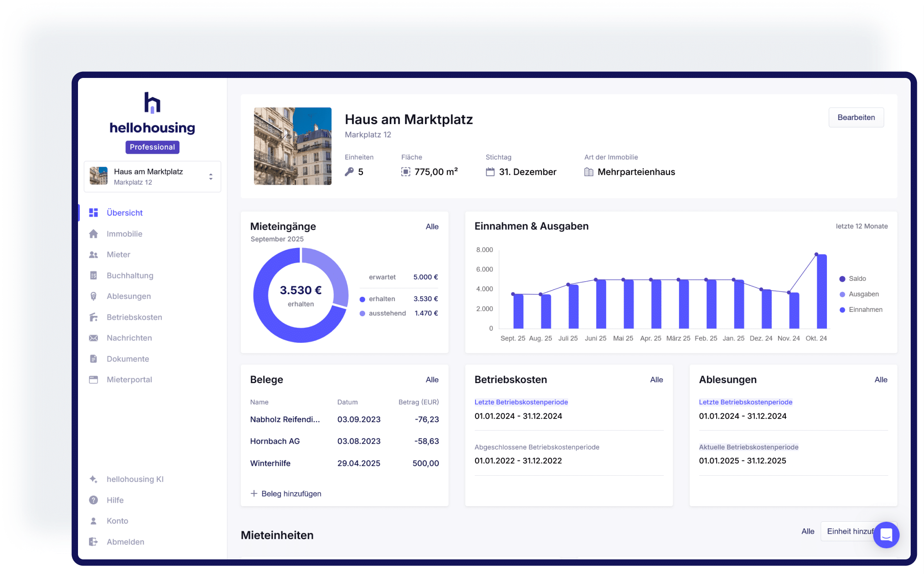Open the chat widget bubble icon
This screenshot has height=574, width=924.
point(886,535)
